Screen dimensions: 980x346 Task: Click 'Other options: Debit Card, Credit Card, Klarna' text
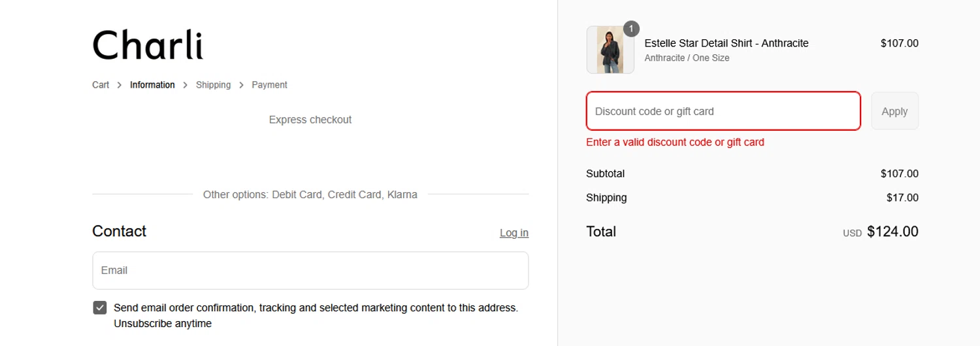click(x=310, y=194)
